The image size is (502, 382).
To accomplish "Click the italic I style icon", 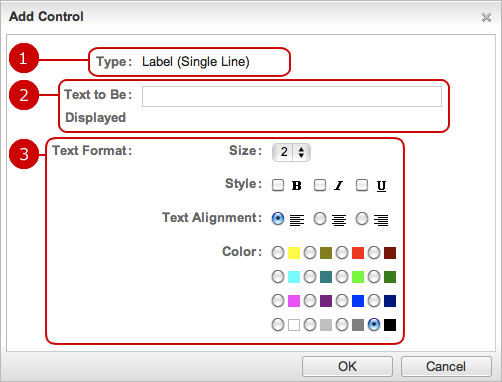I will pyautogui.click(x=338, y=186).
